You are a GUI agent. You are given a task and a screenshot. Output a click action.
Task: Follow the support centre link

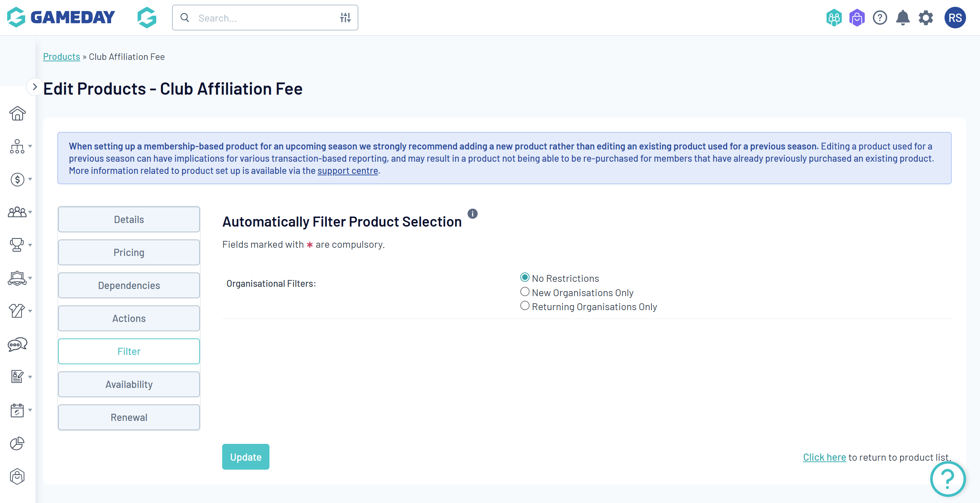click(x=347, y=171)
